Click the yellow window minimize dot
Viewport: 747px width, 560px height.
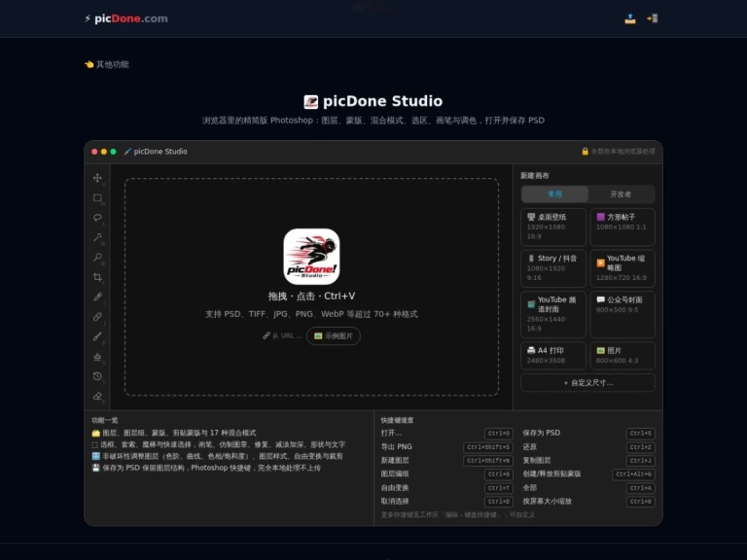pyautogui.click(x=104, y=152)
